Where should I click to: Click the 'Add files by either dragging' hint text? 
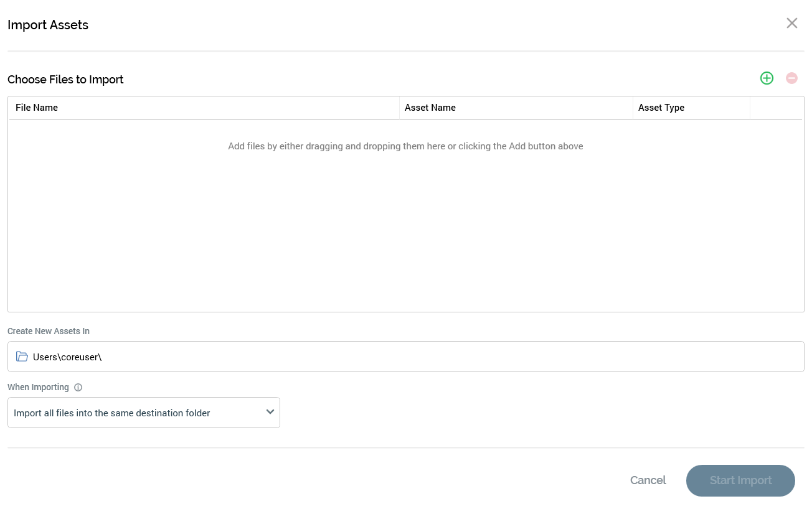pyautogui.click(x=405, y=146)
